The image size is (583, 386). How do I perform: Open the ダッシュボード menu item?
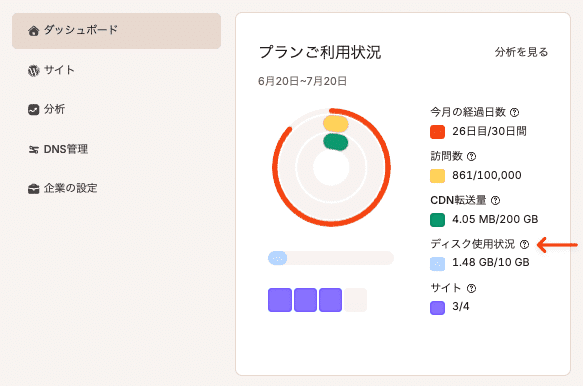pos(116,31)
